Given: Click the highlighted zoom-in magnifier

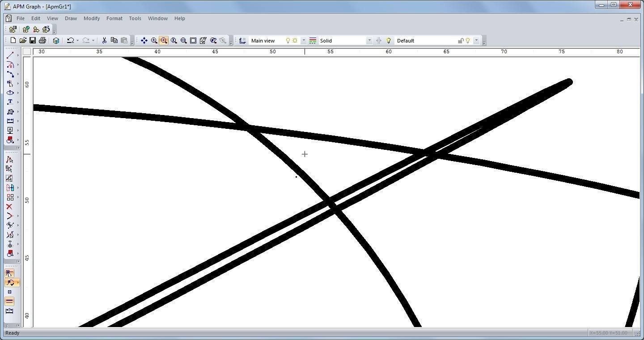Looking at the screenshot, I should click(164, 40).
